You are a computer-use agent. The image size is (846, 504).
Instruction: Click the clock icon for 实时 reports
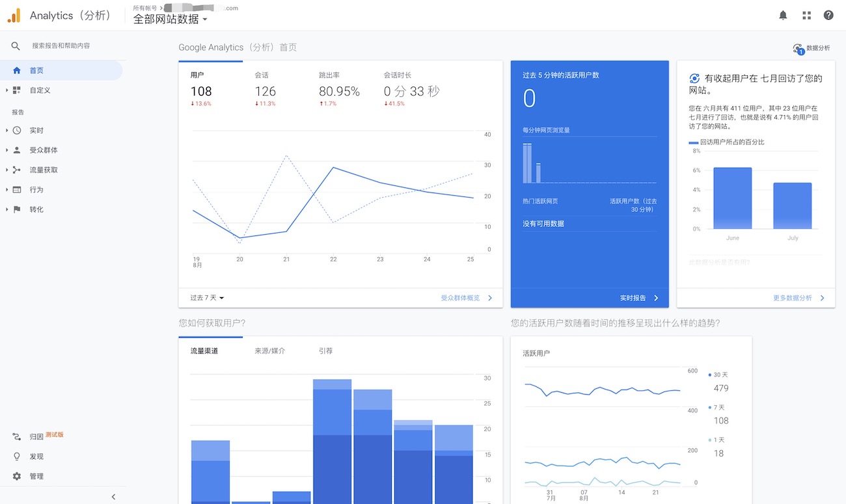pyautogui.click(x=17, y=131)
